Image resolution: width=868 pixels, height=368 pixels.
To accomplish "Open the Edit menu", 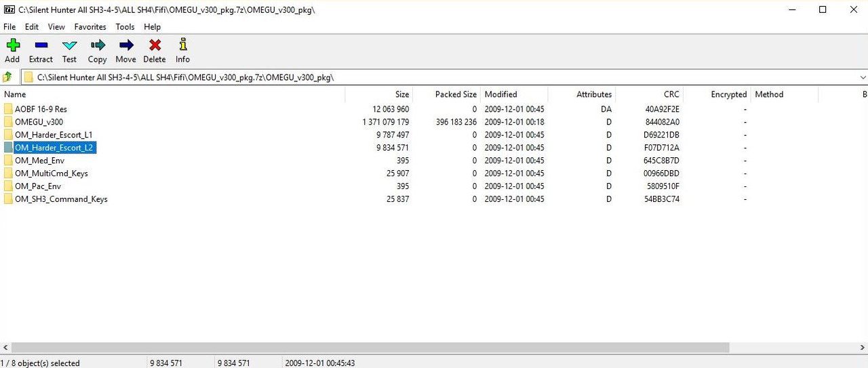I will click(x=32, y=27).
